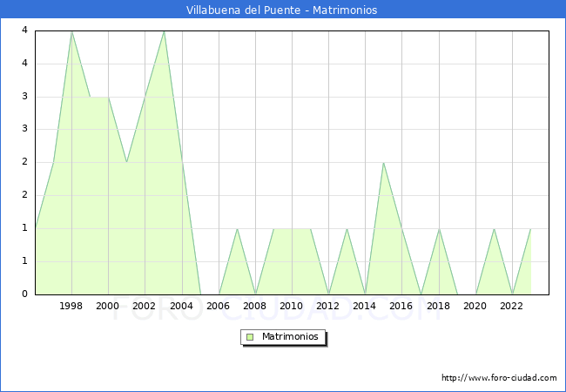The width and height of the screenshot is (566, 392).
Task: Click the zero label on y-axis
Action: point(24,294)
